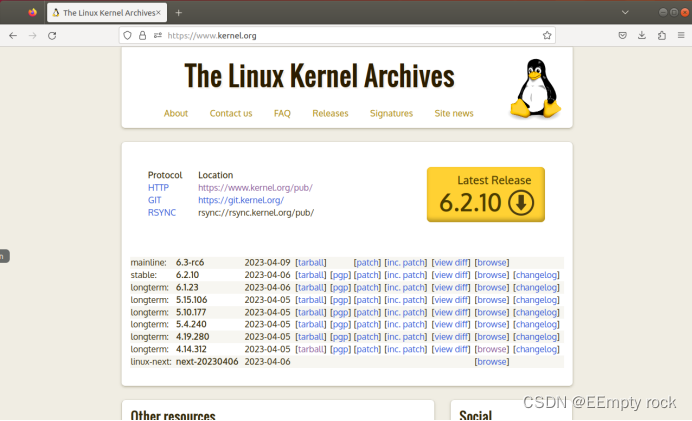Open changelog for longterm 5.10.177
Viewport: 692px width, 421px height.
click(x=536, y=312)
